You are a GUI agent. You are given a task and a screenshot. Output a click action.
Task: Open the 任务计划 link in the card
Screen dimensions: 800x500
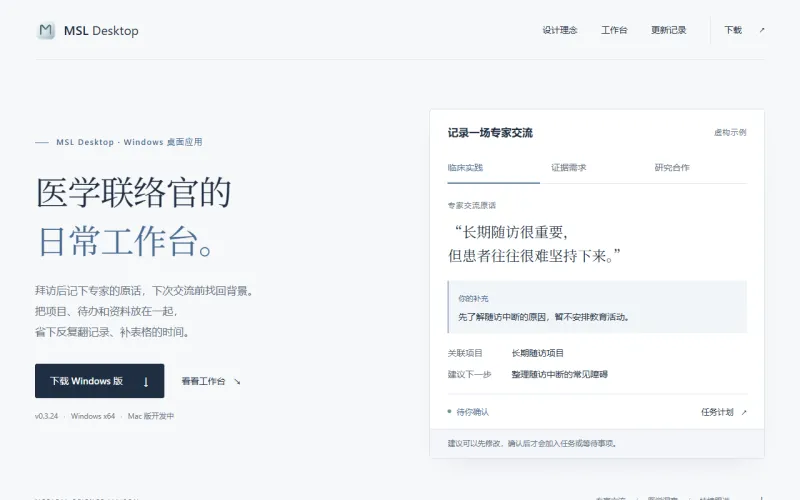pos(723,412)
